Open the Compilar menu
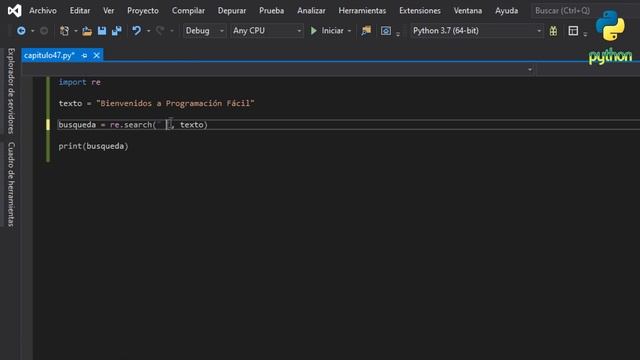 [188, 11]
